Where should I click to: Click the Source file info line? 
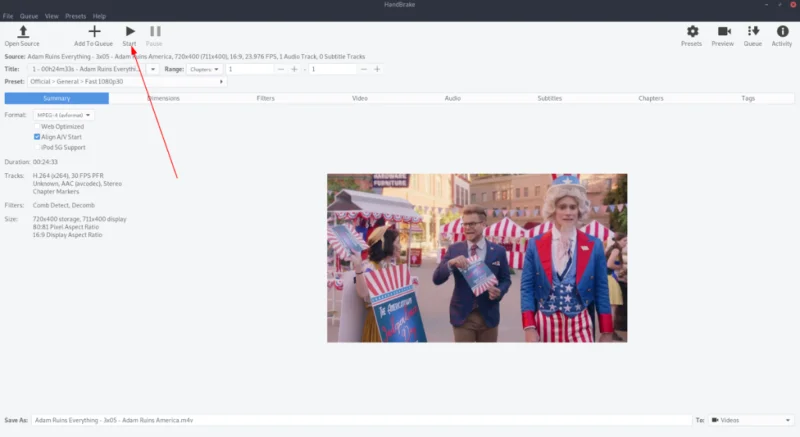tap(196, 57)
